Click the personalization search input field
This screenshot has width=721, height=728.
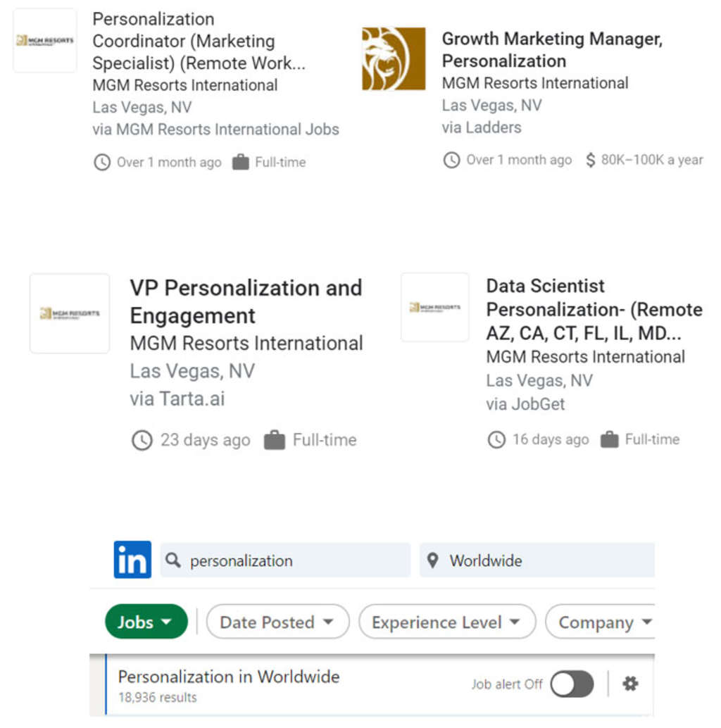282,560
